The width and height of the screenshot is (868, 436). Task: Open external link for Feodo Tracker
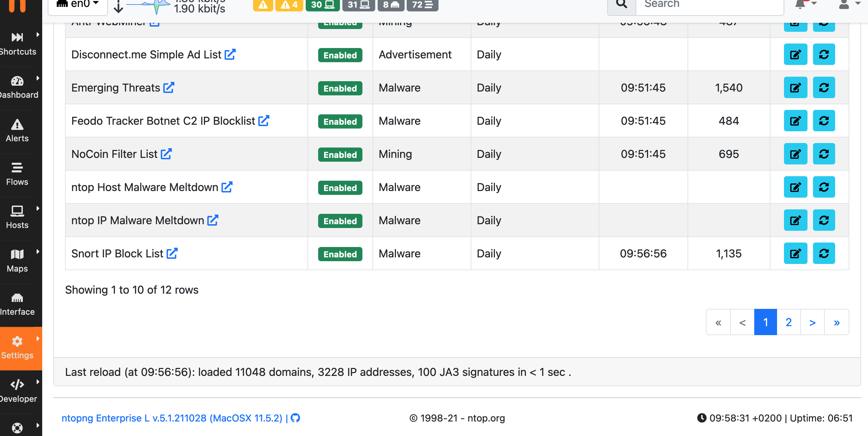[x=264, y=121]
